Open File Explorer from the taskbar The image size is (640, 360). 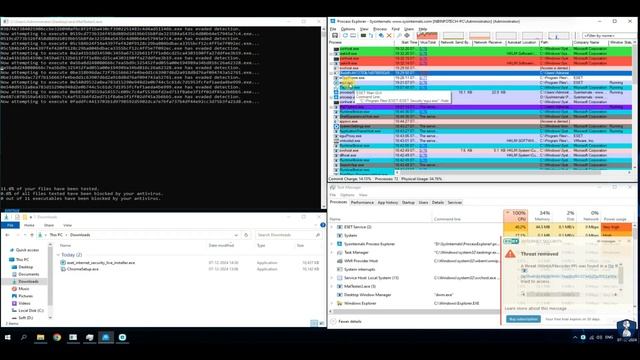(x=40, y=338)
